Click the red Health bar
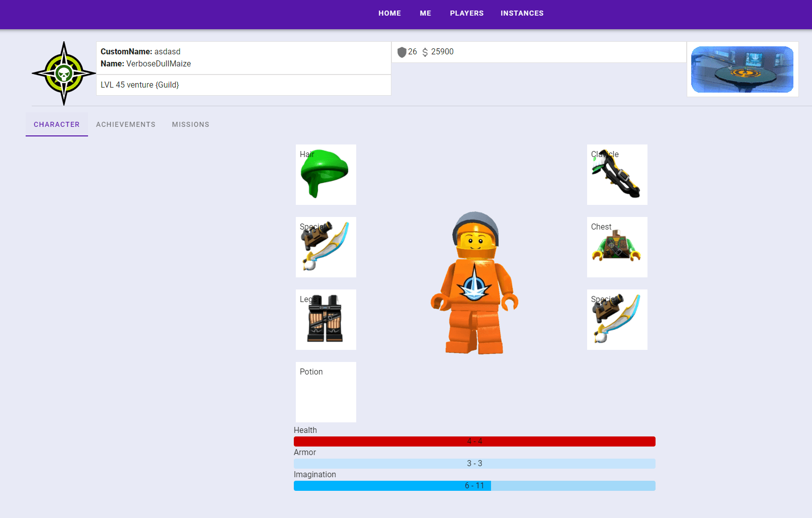 pos(474,441)
